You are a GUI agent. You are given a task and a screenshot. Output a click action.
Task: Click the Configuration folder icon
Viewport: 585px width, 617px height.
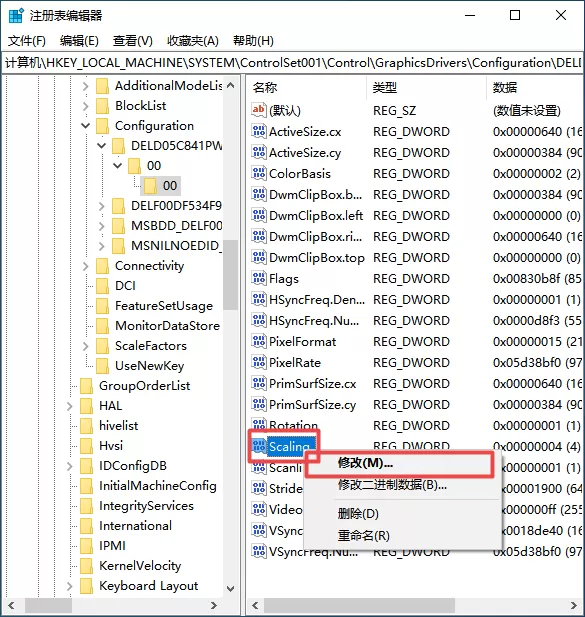(x=102, y=126)
